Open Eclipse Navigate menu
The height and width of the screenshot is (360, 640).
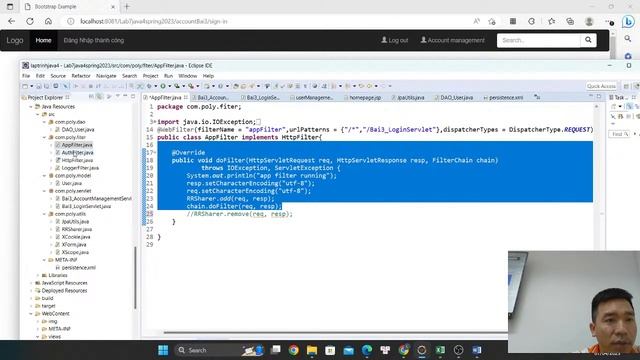tap(106, 76)
